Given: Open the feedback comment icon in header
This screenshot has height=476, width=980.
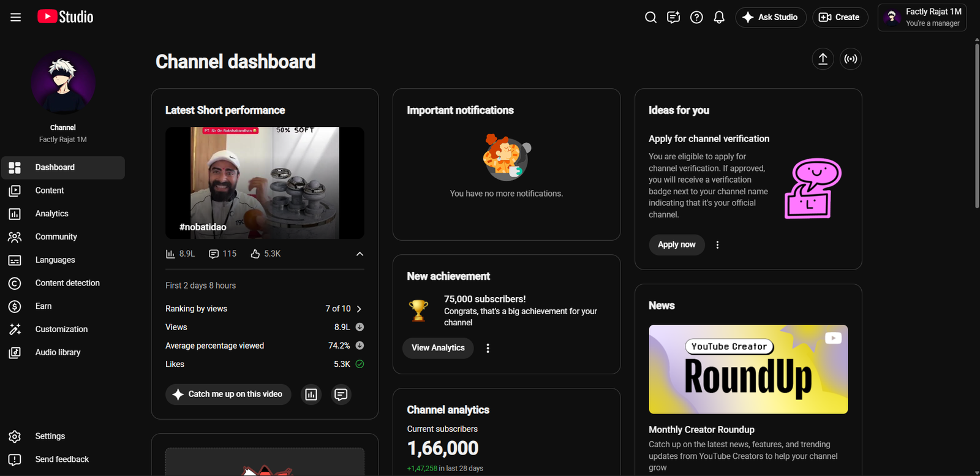Looking at the screenshot, I should click(x=674, y=17).
